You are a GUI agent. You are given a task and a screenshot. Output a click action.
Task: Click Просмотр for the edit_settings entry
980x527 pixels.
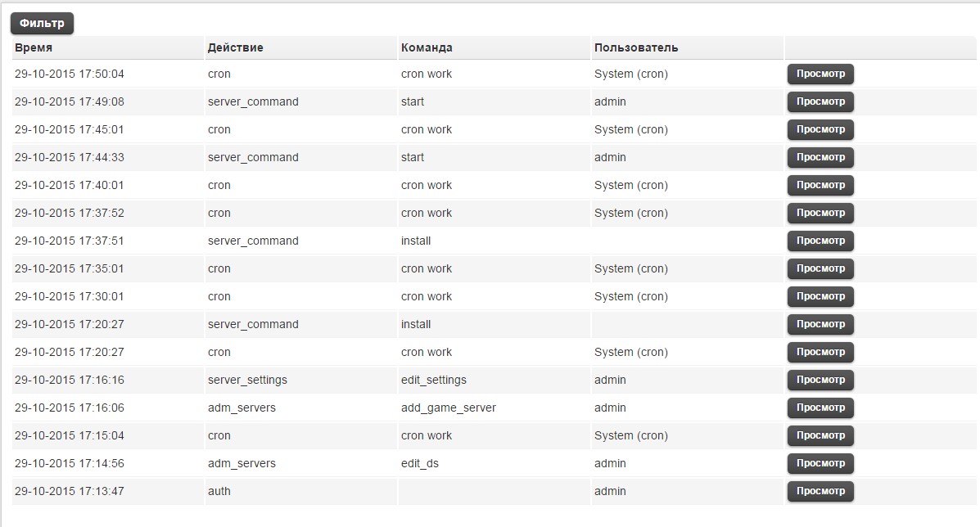(820, 381)
